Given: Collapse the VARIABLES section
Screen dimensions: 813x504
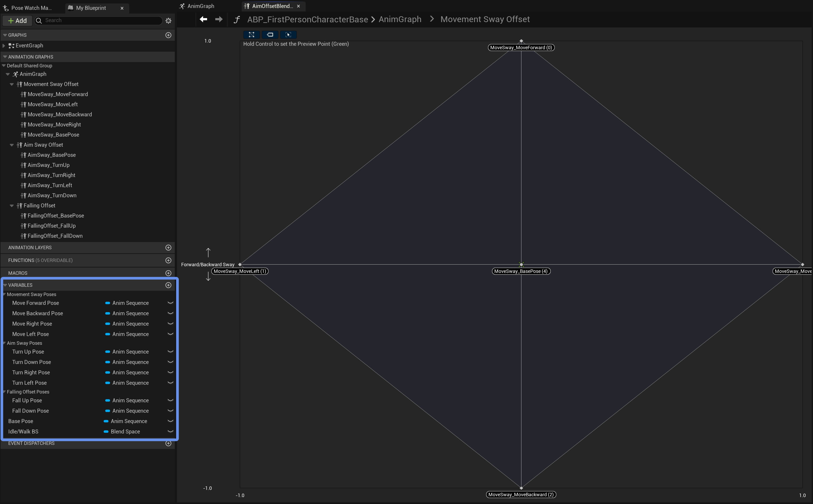Looking at the screenshot, I should [x=5, y=285].
